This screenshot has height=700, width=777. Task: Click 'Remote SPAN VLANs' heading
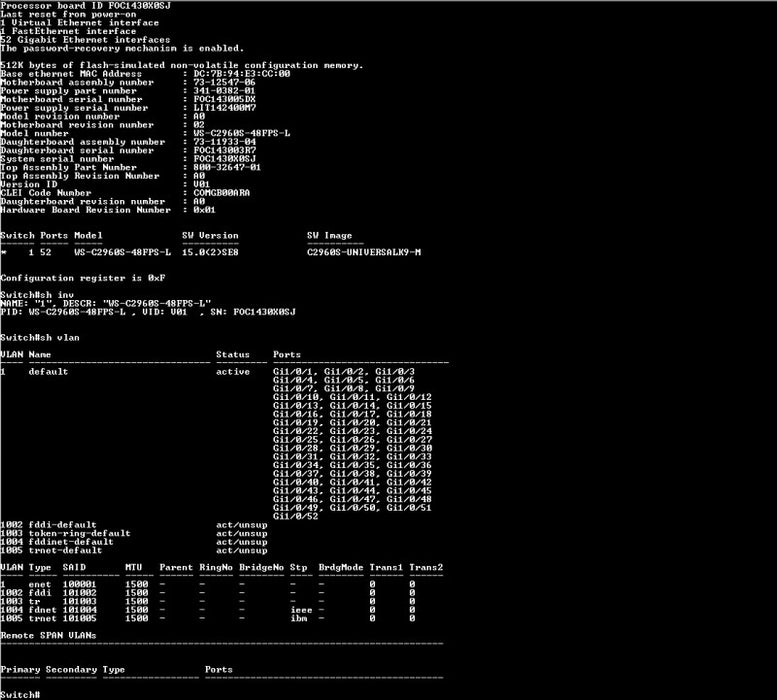click(x=48, y=635)
